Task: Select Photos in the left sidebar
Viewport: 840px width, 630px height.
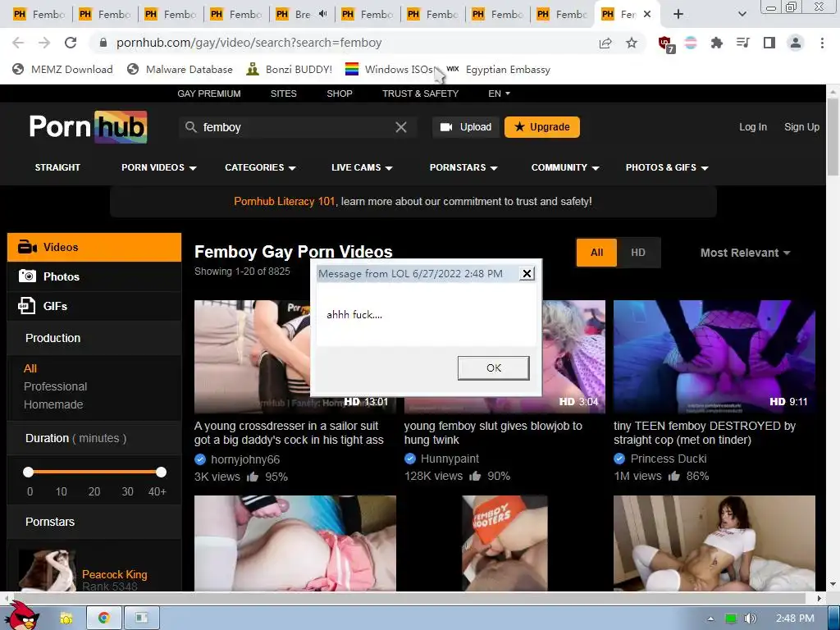Action: 94,276
